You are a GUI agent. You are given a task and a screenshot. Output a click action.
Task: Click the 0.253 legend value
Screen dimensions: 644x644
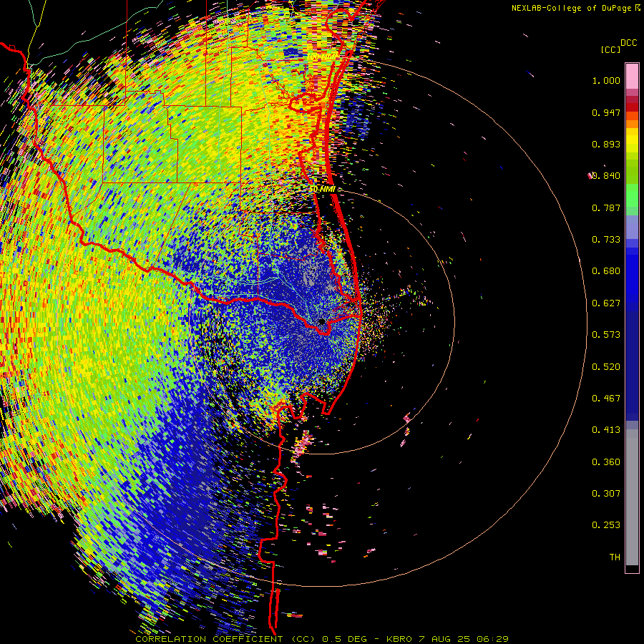[606, 525]
